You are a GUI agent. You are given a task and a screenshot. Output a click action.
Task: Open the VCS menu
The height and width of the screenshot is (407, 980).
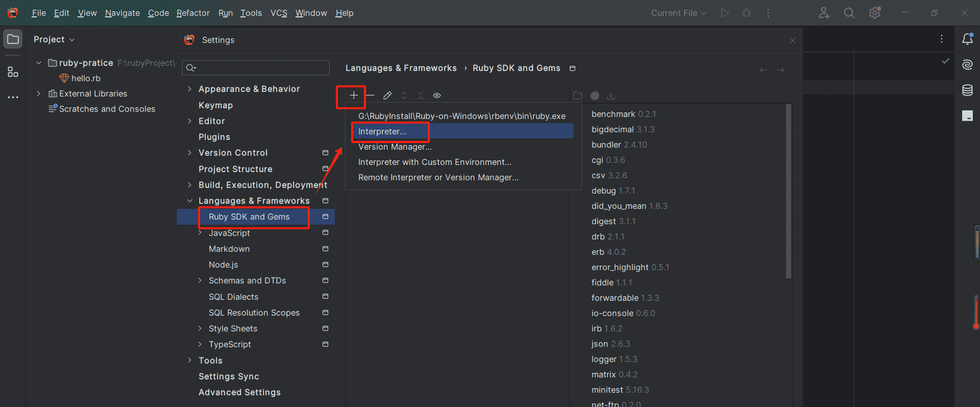click(279, 13)
